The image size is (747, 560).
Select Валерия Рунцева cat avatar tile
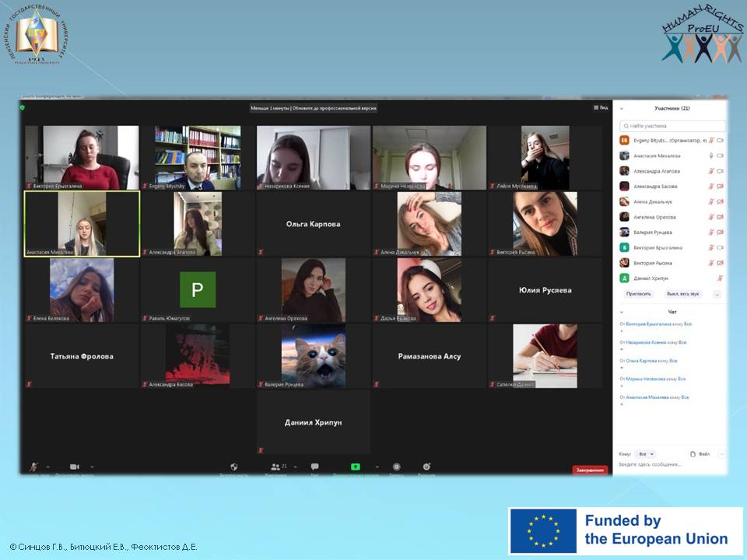pos(314,355)
